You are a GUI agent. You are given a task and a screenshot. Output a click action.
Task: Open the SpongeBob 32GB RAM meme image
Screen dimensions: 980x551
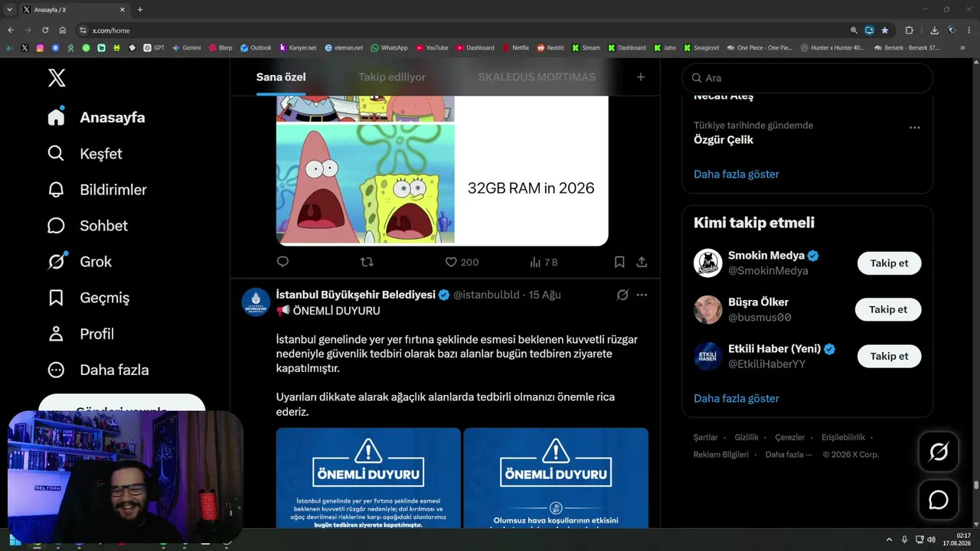click(442, 171)
